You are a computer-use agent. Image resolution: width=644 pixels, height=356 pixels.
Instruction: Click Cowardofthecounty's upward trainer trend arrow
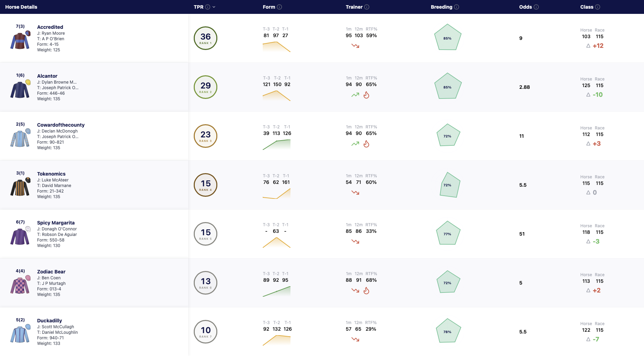pyautogui.click(x=355, y=144)
